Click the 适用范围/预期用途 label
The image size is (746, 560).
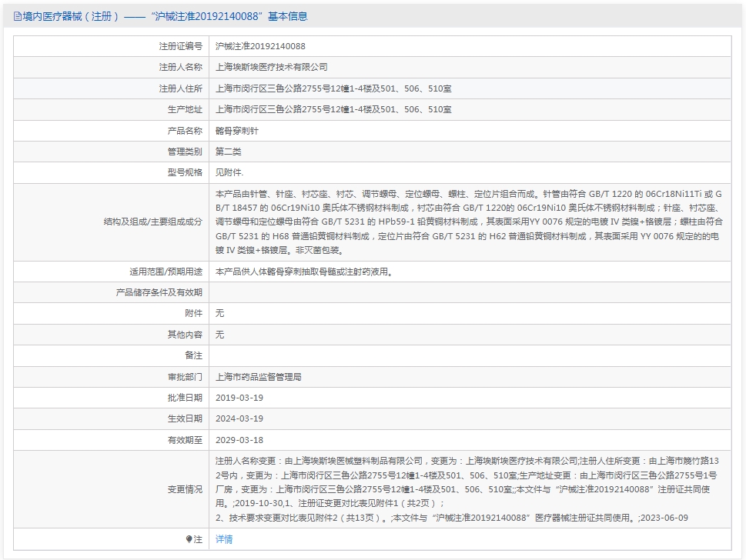(x=166, y=272)
